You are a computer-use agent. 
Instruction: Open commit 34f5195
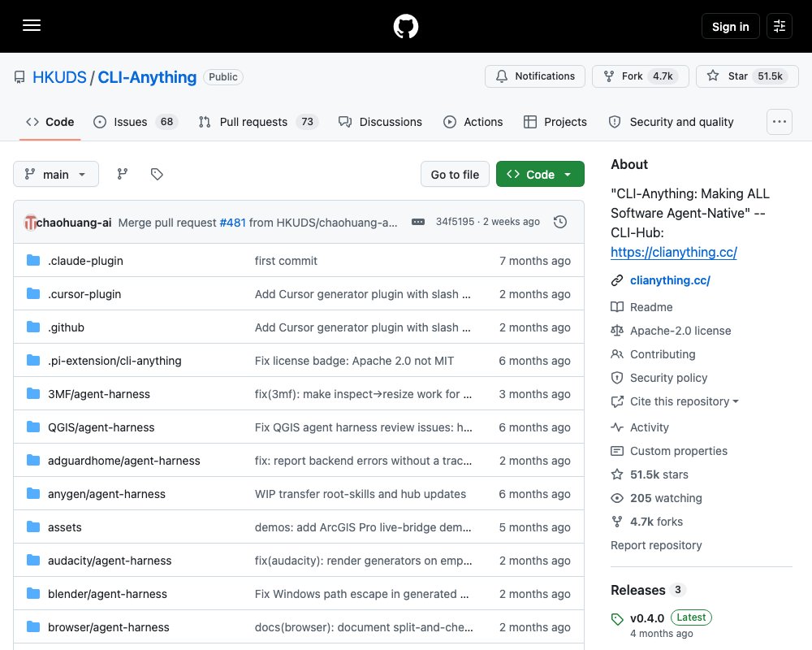(455, 221)
